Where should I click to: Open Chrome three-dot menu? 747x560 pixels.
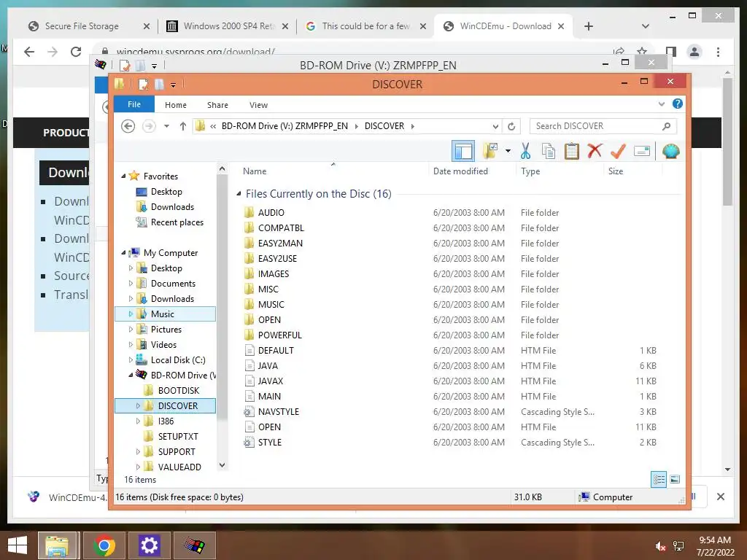pyautogui.click(x=718, y=52)
